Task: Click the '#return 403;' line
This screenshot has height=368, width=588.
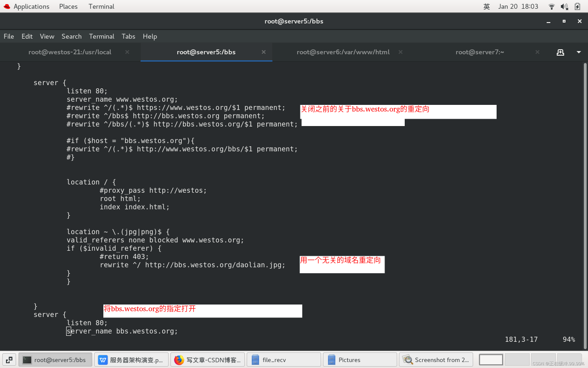Action: coord(124,257)
